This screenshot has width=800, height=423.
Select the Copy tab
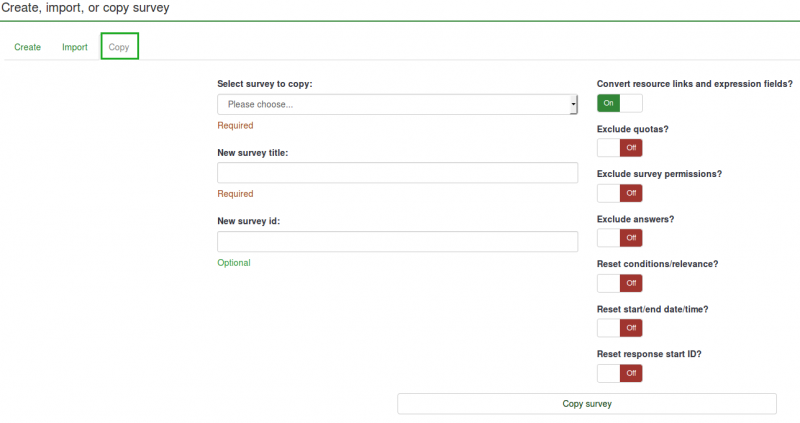pyautogui.click(x=119, y=47)
